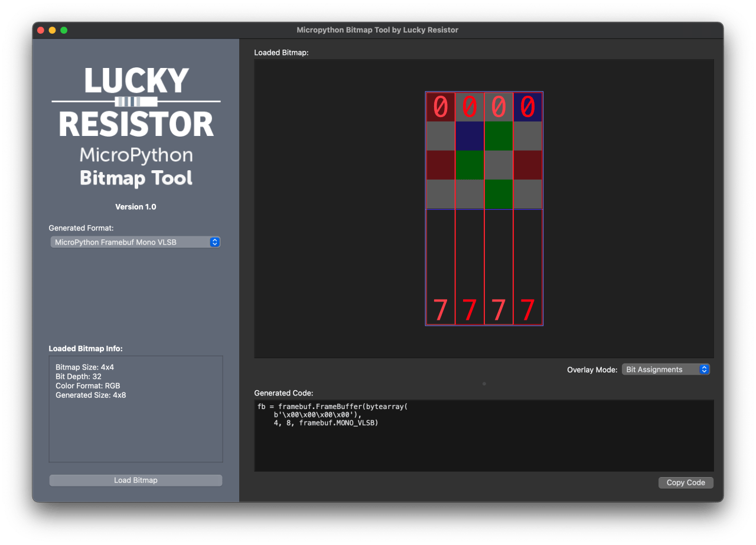Click the splitter dot below the bitmap preview
The image size is (756, 545).
484,383
